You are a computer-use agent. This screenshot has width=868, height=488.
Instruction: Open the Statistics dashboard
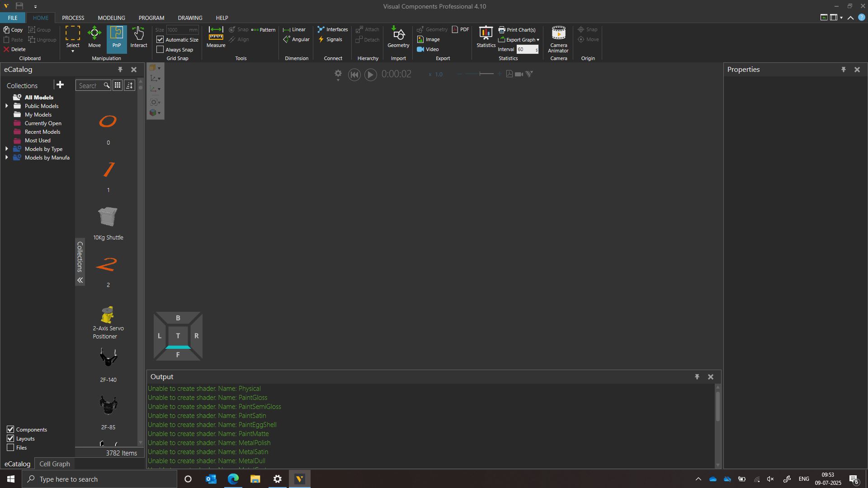[486, 38]
